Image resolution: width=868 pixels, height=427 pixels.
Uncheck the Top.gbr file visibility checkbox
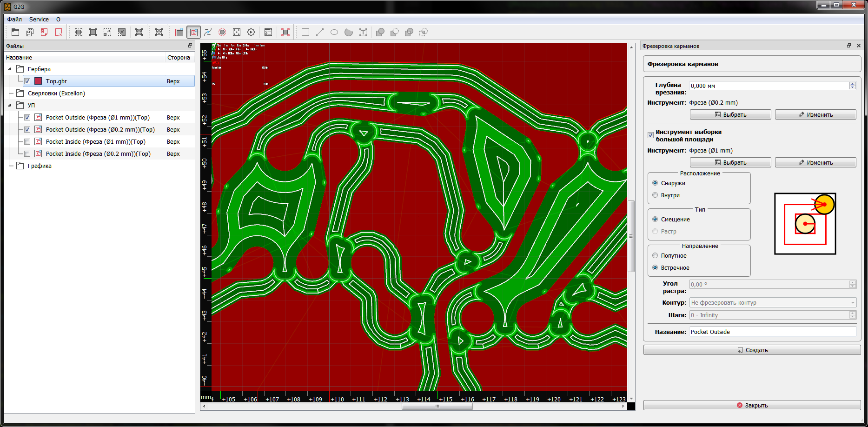[x=27, y=81]
